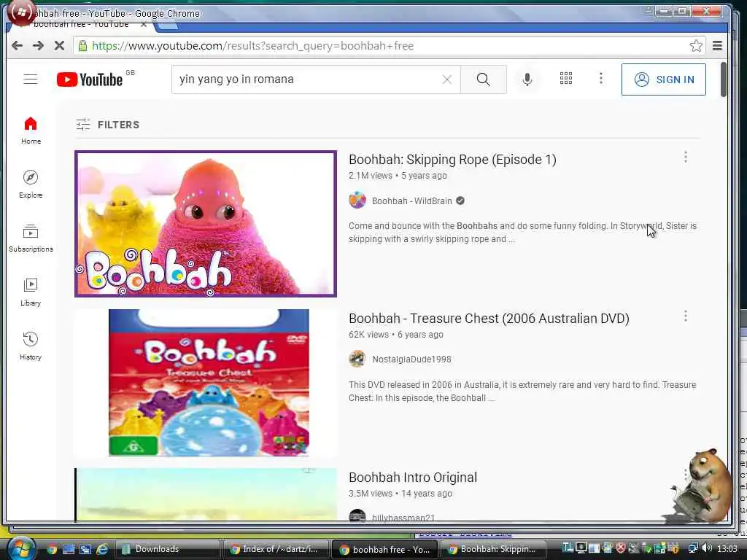Click the taskbar clock showing 13:03

[727, 549]
